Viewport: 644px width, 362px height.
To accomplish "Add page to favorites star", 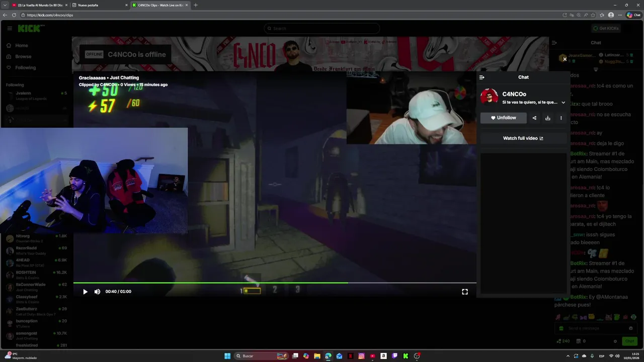I will coord(593,15).
